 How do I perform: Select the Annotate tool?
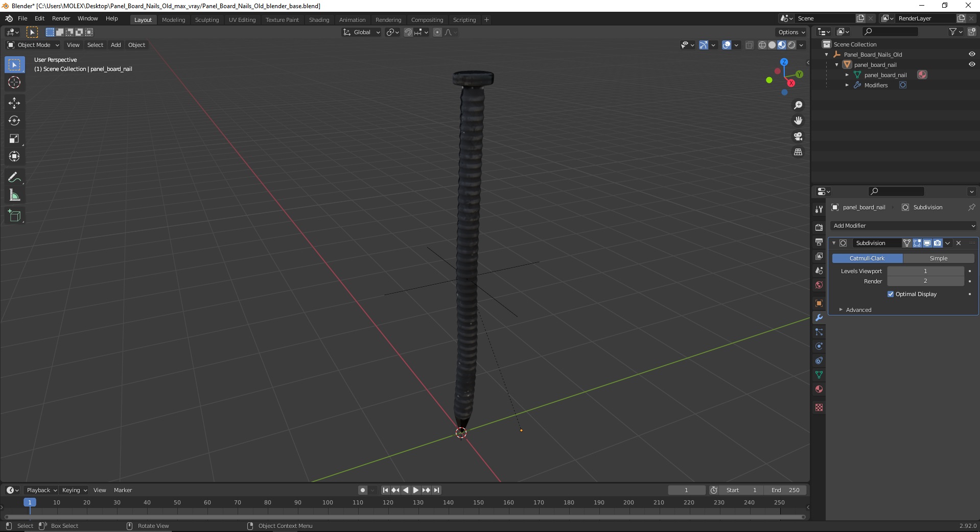coord(14,178)
